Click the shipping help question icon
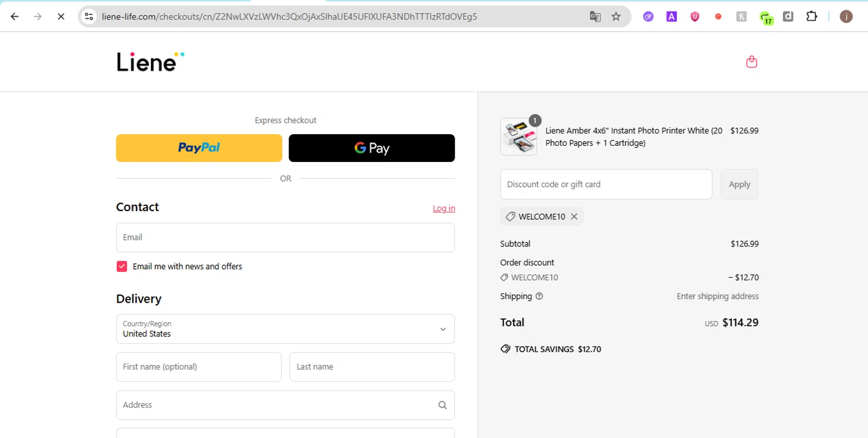The width and height of the screenshot is (868, 438). [539, 296]
